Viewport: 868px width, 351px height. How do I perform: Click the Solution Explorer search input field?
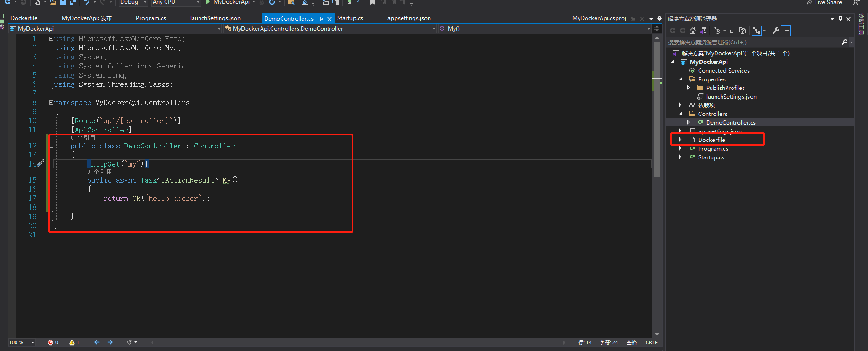(753, 42)
